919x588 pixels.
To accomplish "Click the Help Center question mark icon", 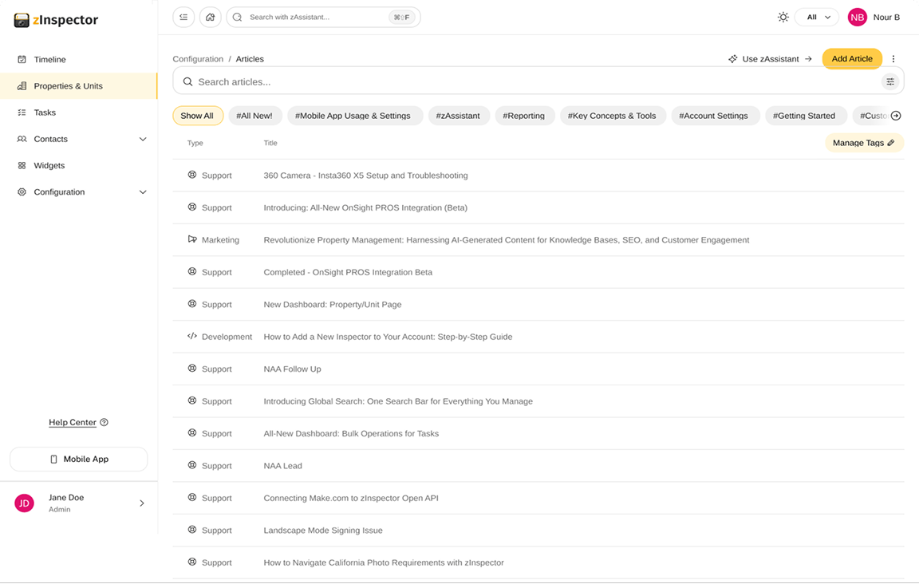I will [104, 422].
